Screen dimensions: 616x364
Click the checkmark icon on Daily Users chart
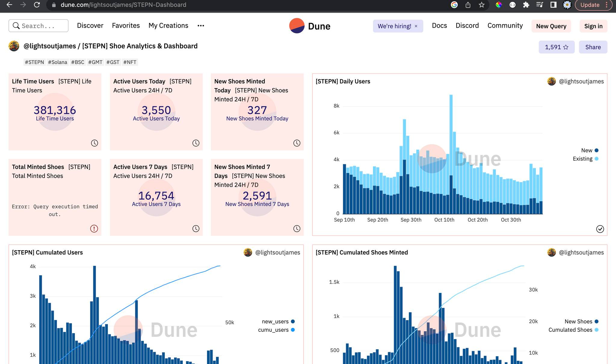click(600, 229)
